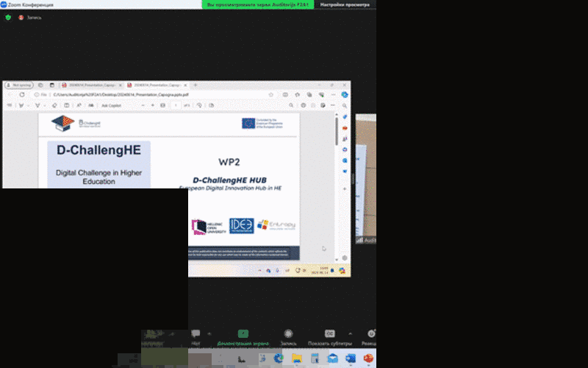Open Edge tab actions menu icon

(x=51, y=85)
